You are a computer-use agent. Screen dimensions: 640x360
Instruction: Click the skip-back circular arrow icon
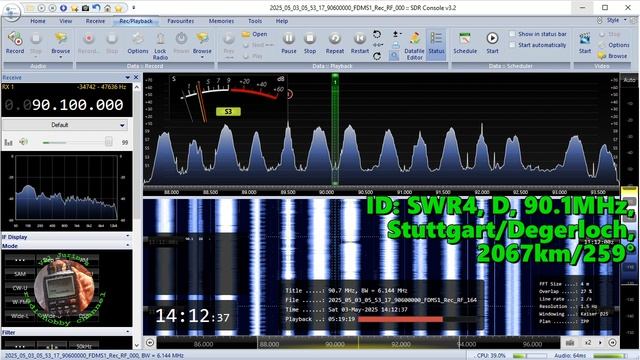(x=377, y=34)
